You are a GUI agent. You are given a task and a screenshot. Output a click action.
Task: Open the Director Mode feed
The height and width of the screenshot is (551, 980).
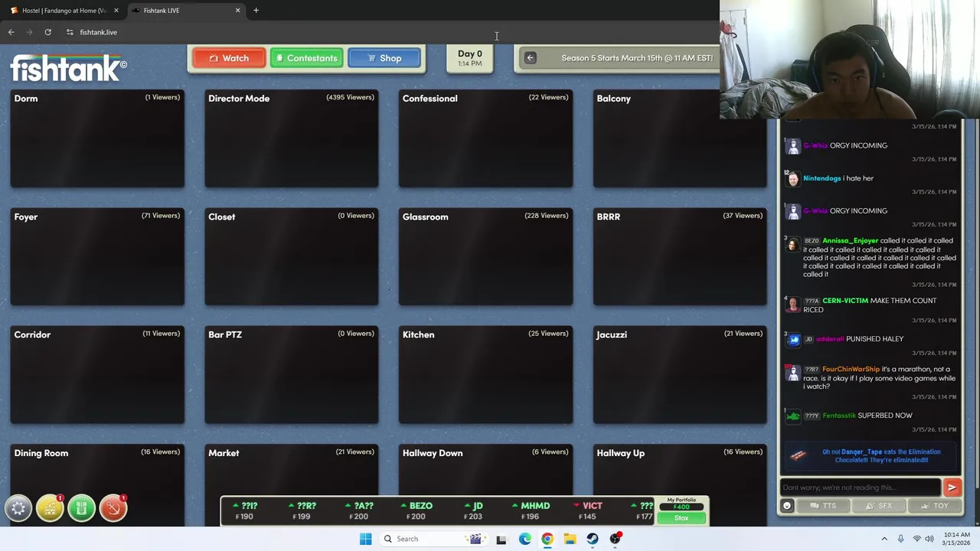[x=291, y=139]
